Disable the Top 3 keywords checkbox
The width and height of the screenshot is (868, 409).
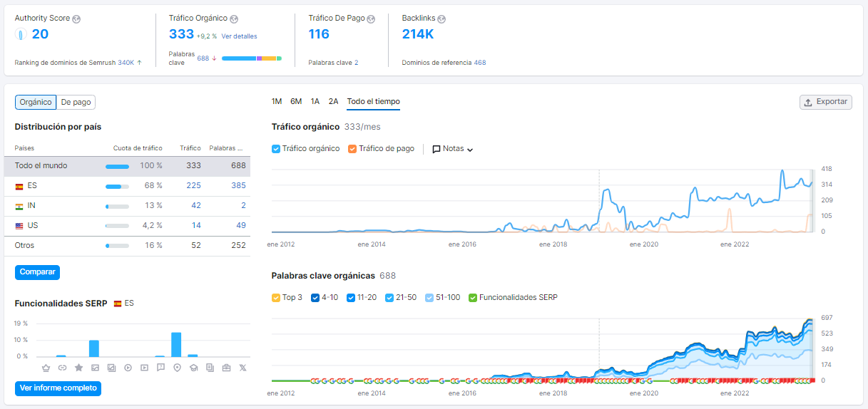[x=276, y=297]
